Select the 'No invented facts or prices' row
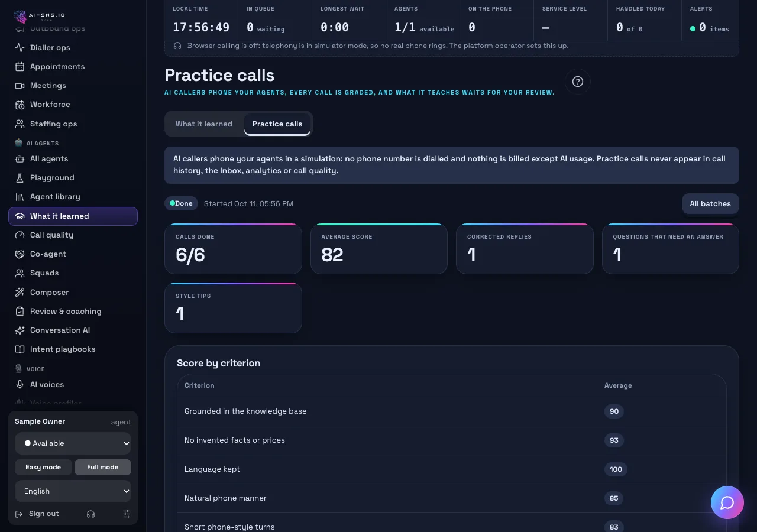The image size is (757, 532). [452, 440]
